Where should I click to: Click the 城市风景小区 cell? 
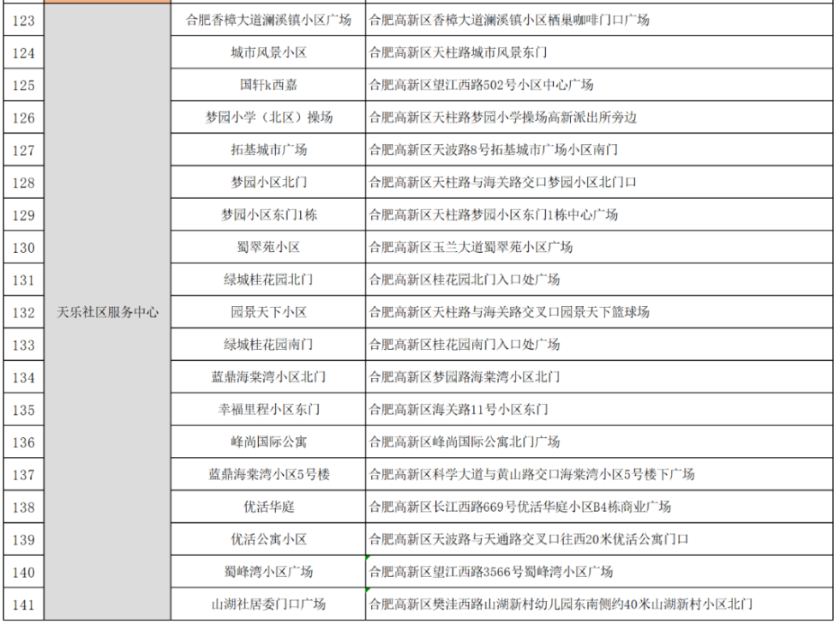click(268, 52)
